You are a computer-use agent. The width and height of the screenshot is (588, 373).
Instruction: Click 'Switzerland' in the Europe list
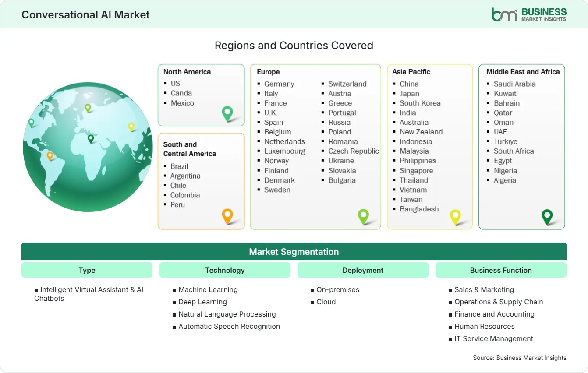click(347, 84)
